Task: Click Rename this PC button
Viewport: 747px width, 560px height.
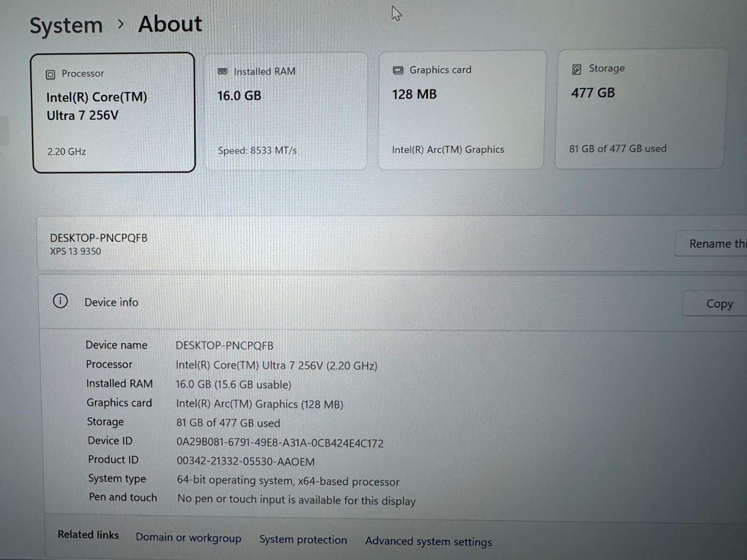Action: tap(711, 244)
